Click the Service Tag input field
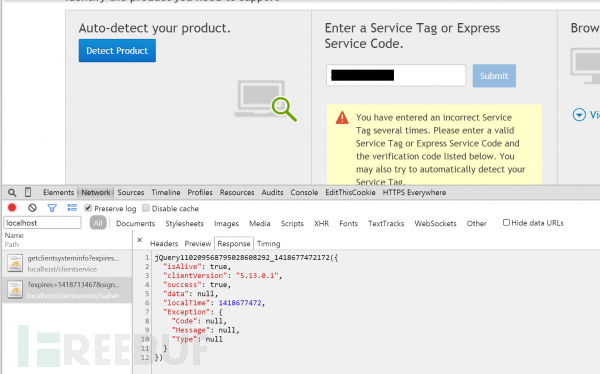The image size is (600, 374). point(396,75)
